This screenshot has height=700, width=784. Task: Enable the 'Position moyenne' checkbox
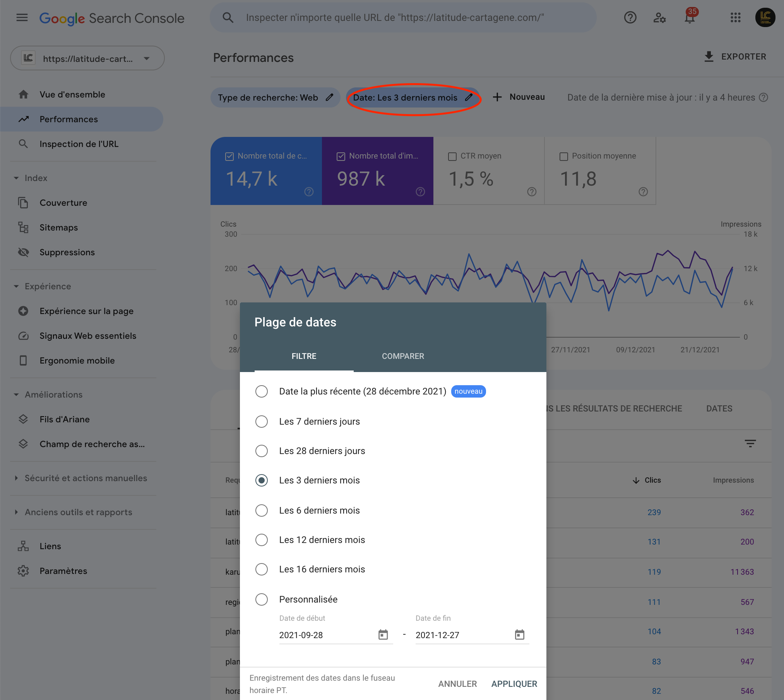pos(563,156)
